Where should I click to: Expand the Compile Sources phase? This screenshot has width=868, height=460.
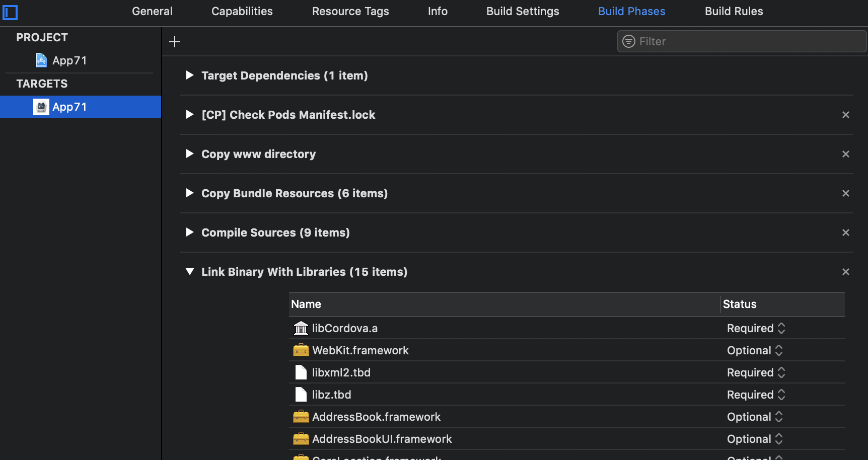pos(189,232)
